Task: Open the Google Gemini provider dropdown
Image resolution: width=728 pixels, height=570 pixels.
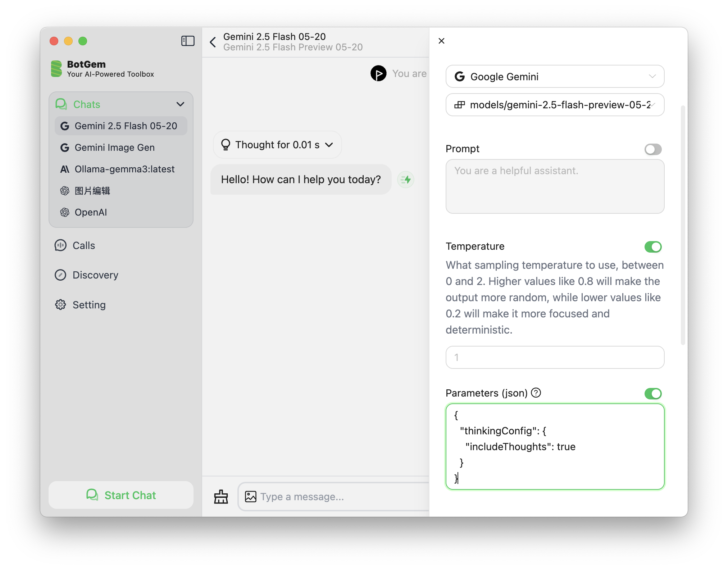Action: coord(555,76)
